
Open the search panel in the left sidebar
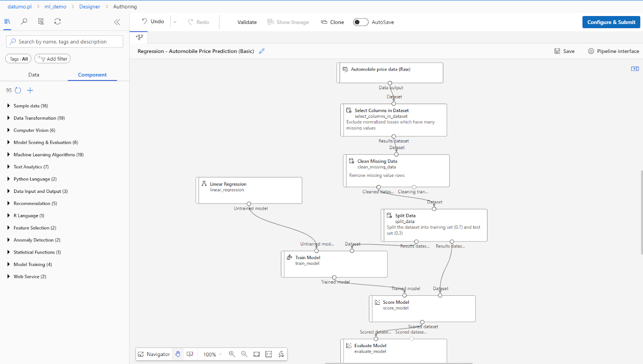tap(24, 21)
